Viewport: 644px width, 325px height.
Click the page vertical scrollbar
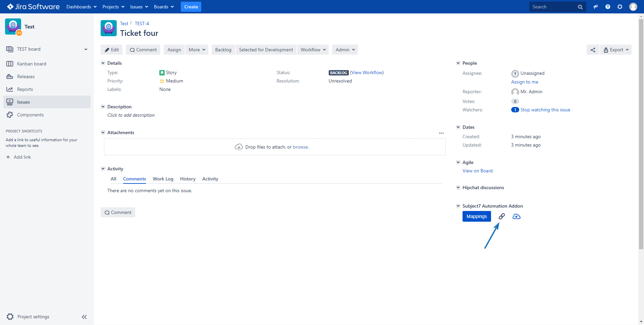[641, 134]
